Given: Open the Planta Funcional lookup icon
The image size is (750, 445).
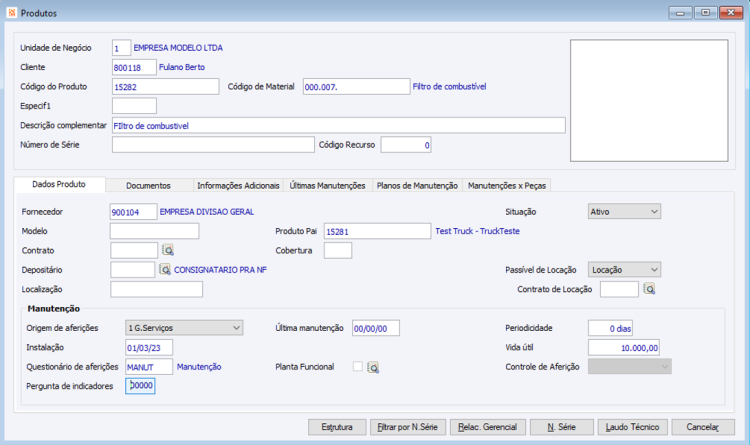Looking at the screenshot, I should click(373, 367).
